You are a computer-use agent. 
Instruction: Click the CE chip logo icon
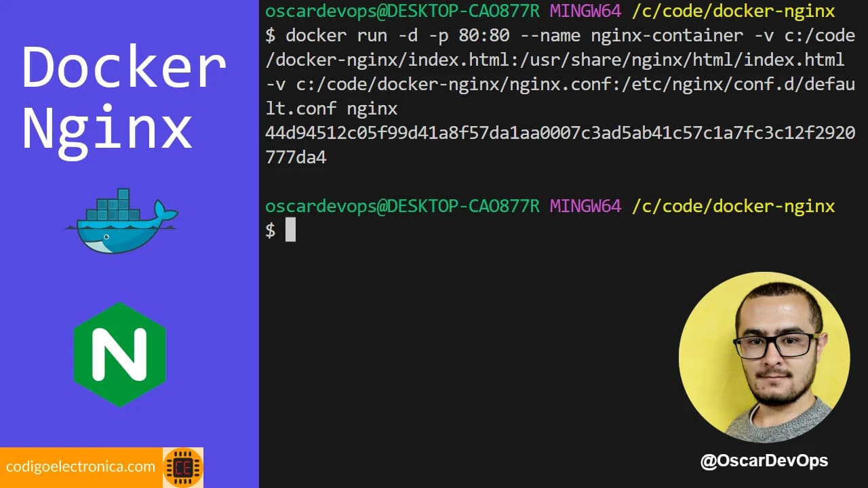183,468
